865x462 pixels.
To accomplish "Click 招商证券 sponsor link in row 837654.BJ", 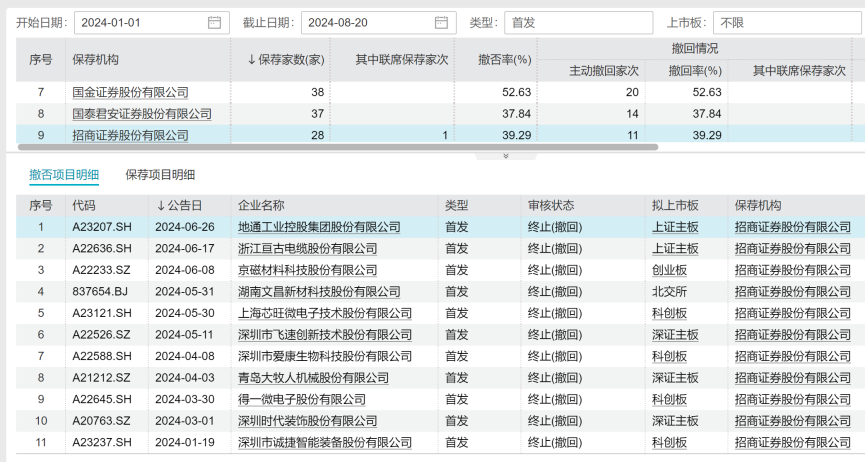I will click(793, 291).
